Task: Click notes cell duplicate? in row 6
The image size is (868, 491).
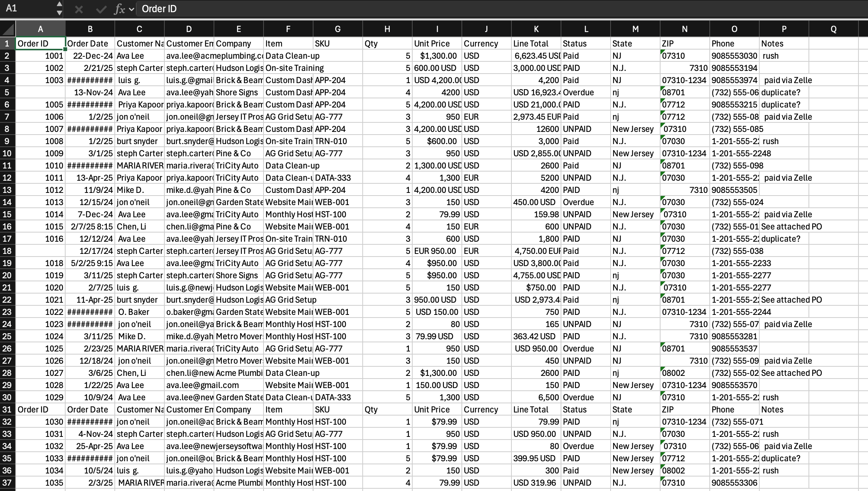Action: 784,104
